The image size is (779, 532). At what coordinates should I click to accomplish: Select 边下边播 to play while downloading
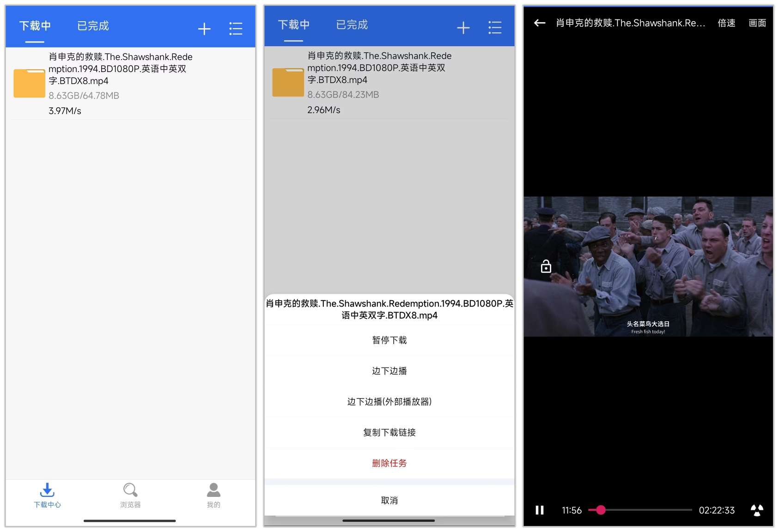click(389, 371)
